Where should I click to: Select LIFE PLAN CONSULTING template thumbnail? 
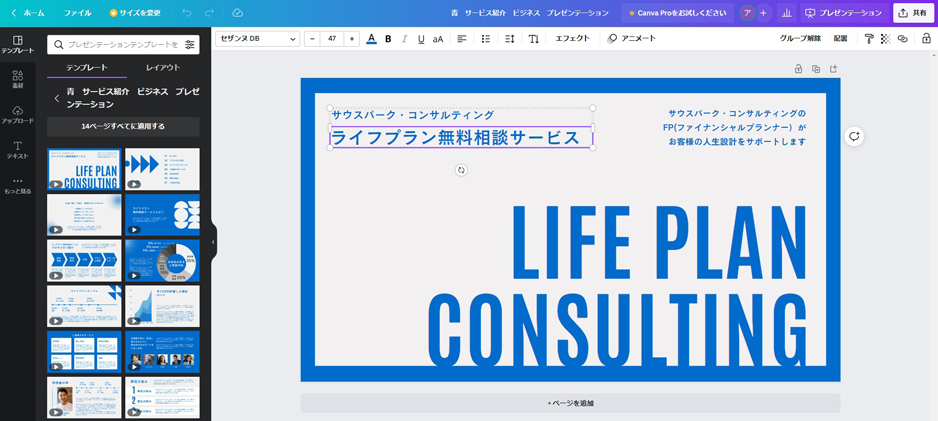(x=84, y=169)
